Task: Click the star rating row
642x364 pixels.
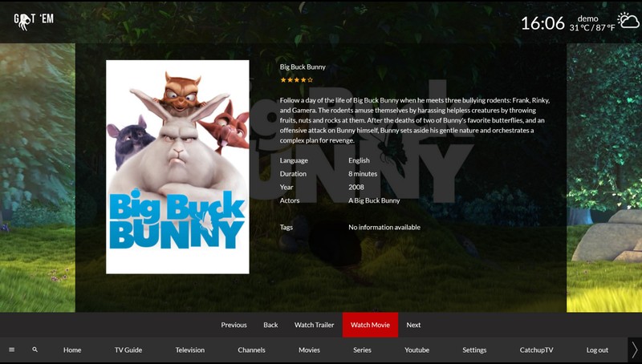Action: click(x=296, y=79)
